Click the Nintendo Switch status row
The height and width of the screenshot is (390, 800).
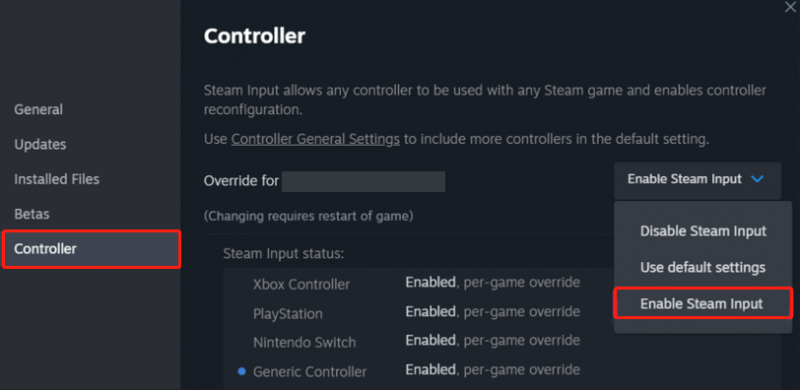click(x=416, y=341)
